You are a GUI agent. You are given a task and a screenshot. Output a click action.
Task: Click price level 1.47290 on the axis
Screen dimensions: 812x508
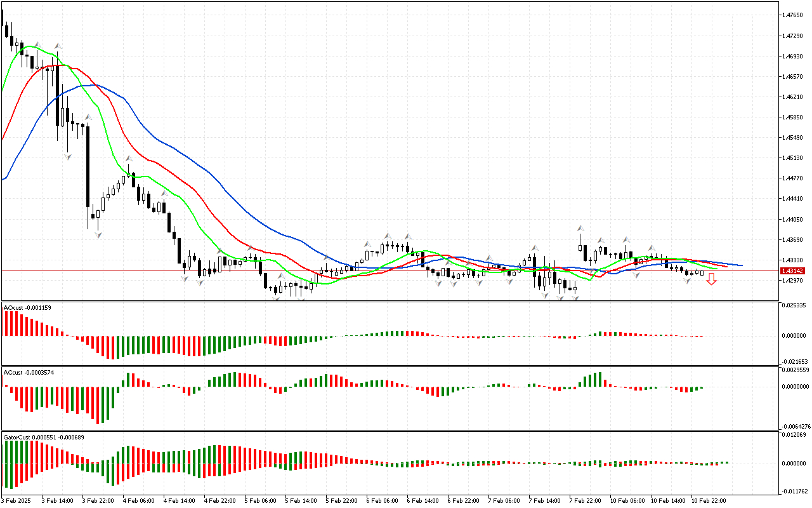(793, 36)
